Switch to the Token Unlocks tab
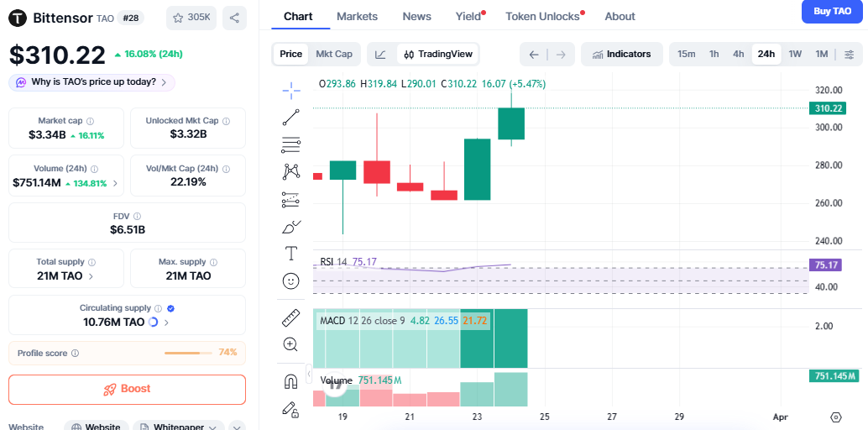Viewport: 868px width, 430px height. point(542,16)
